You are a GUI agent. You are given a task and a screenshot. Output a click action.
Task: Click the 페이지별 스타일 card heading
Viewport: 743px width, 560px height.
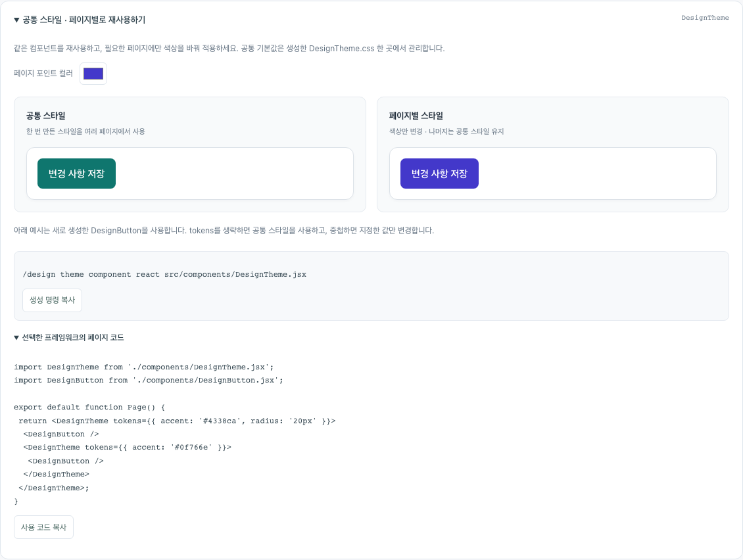[416, 116]
